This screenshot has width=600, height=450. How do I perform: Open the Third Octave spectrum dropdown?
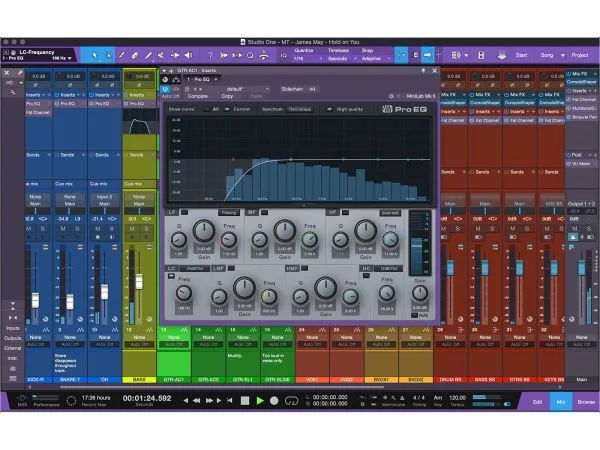pos(299,108)
